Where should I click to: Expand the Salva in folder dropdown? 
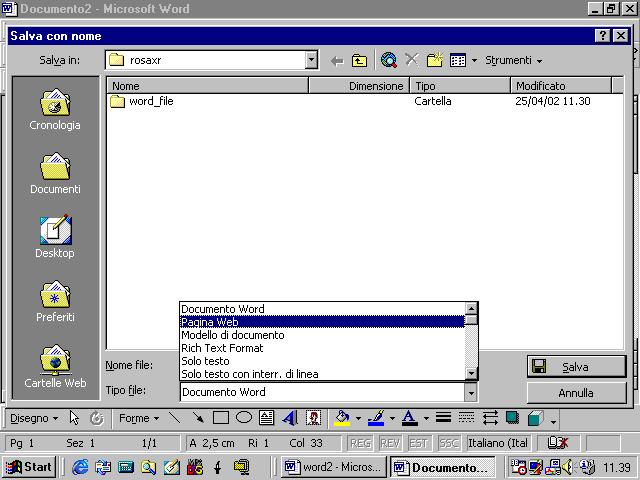311,60
